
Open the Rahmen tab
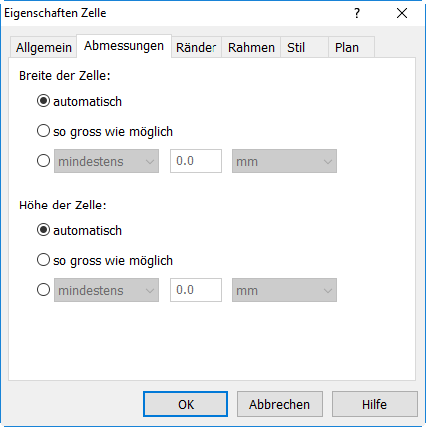(251, 48)
